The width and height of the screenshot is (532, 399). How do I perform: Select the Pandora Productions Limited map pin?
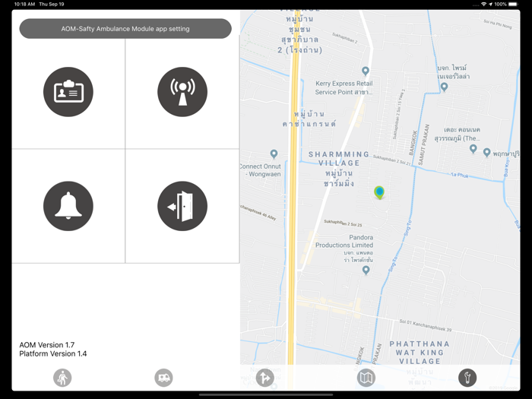[x=366, y=270]
